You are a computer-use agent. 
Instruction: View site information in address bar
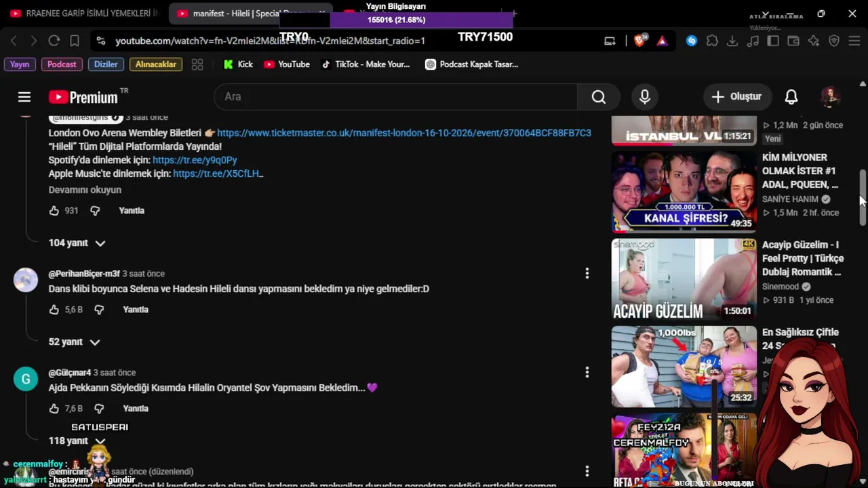101,41
